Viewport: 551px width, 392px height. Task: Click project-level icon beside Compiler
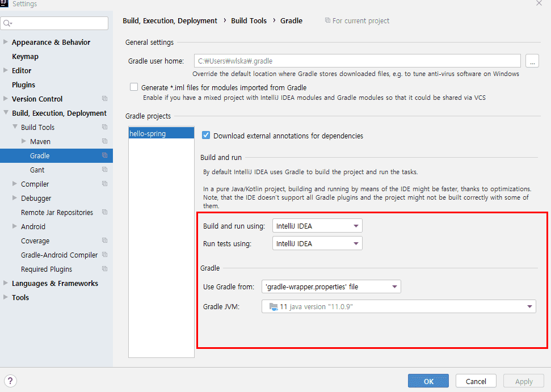pyautogui.click(x=105, y=184)
